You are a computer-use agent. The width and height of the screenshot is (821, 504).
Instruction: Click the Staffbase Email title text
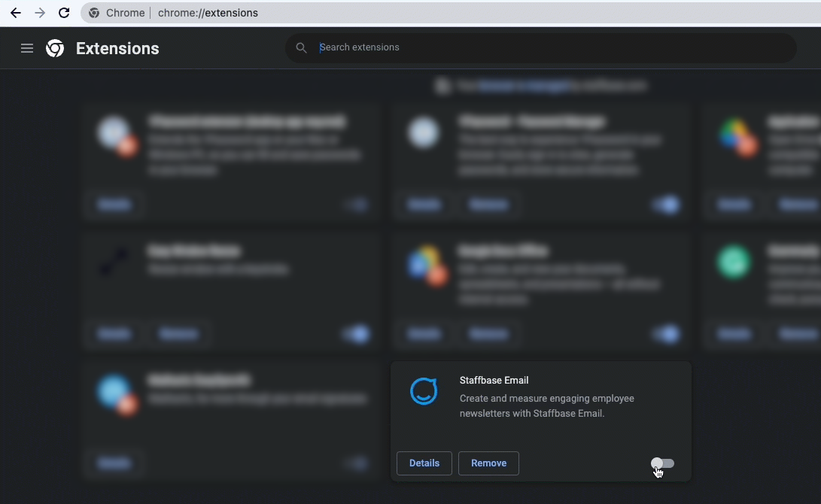pos(494,380)
